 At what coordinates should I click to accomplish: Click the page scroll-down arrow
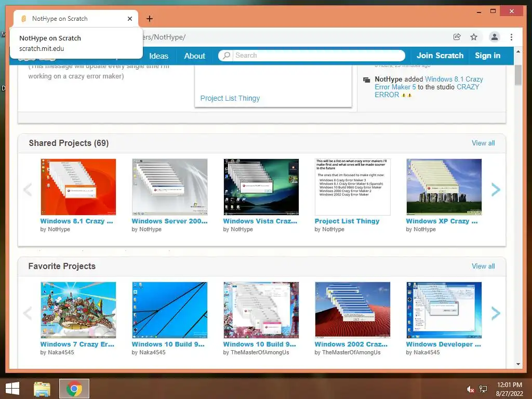point(518,364)
